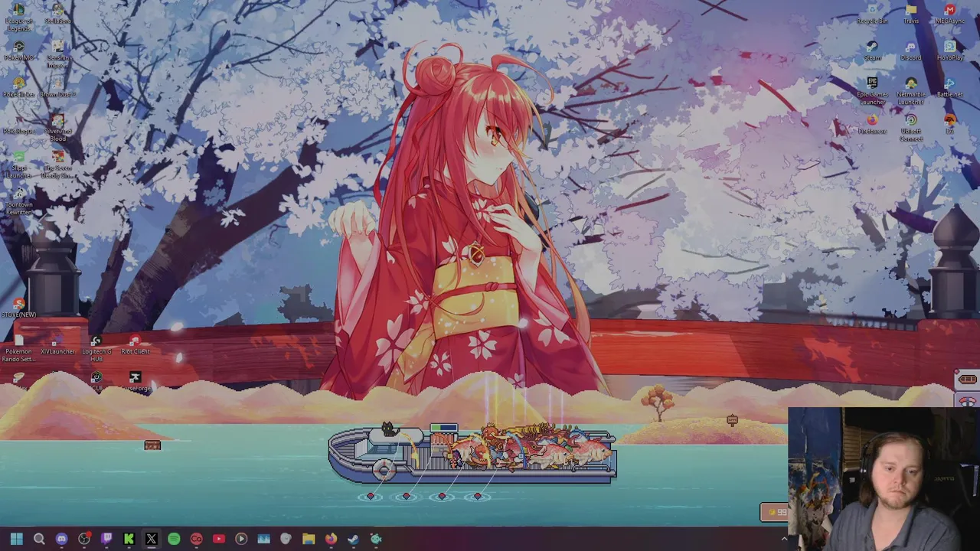Click the black cat on the boat
This screenshot has width=980, height=551.
(388, 429)
